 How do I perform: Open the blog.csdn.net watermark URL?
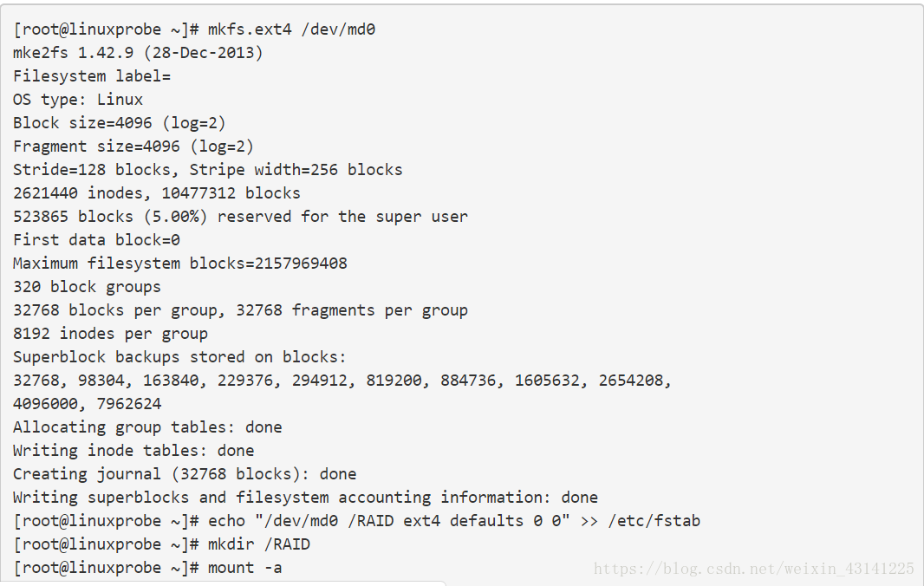coord(754,569)
